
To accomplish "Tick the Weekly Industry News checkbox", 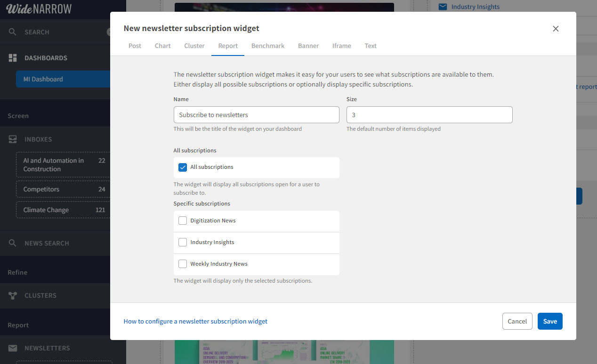I will pos(183,264).
